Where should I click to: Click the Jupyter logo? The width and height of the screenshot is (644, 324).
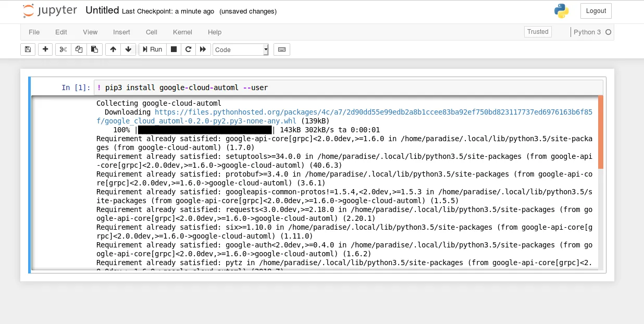coord(50,11)
